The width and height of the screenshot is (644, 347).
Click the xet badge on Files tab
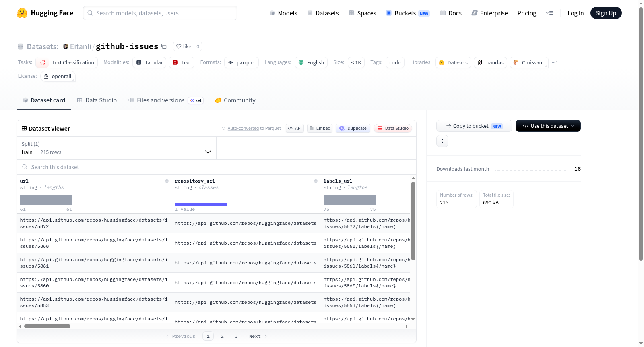click(x=196, y=100)
